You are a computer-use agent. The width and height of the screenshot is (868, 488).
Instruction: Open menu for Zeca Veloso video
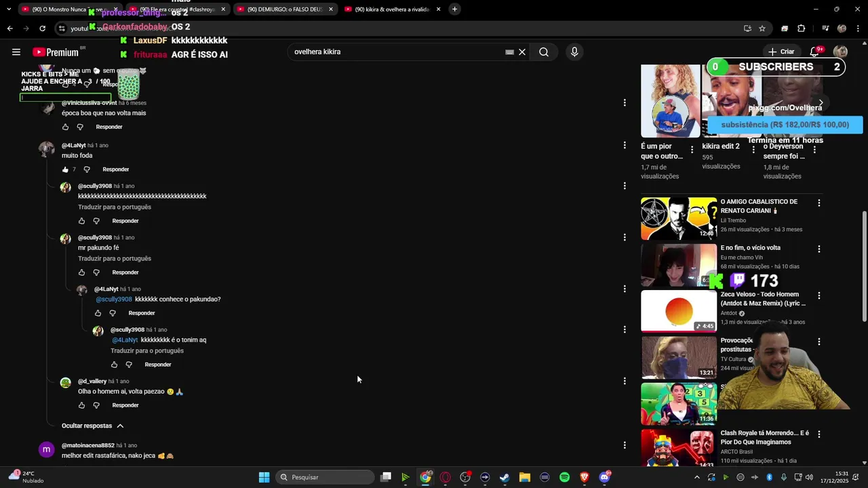click(818, 296)
